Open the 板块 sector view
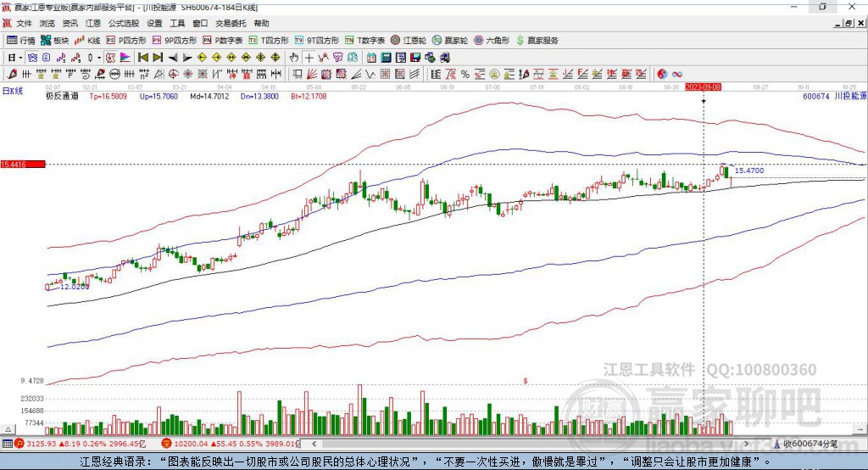Screen dimensions: 868x470 pyautogui.click(x=54, y=41)
